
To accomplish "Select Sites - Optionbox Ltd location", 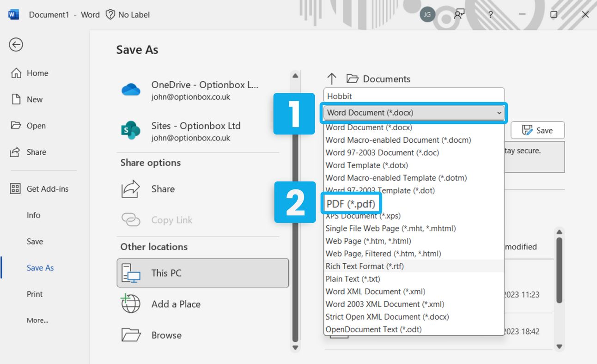I will 202,131.
